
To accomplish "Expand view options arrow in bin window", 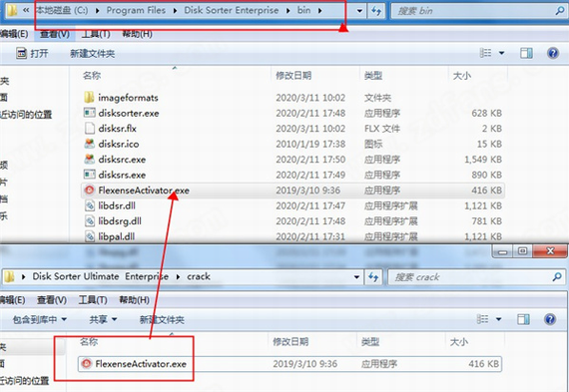I will point(501,53).
